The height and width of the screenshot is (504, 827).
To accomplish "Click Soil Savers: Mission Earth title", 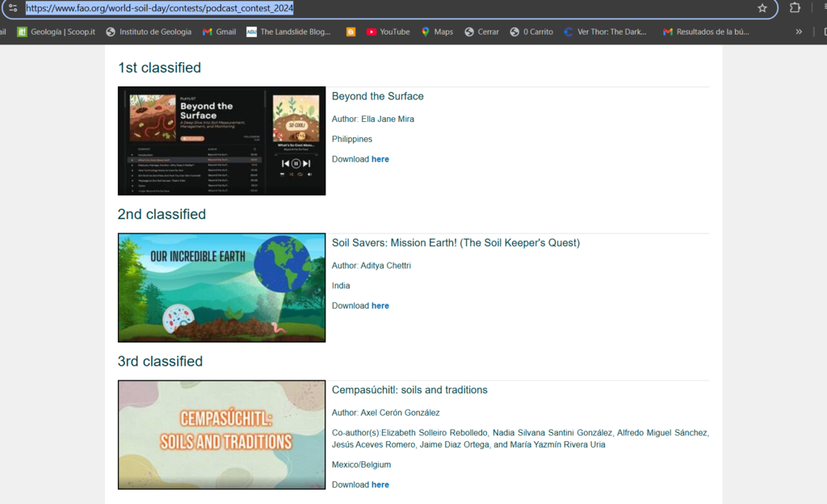I will click(455, 243).
